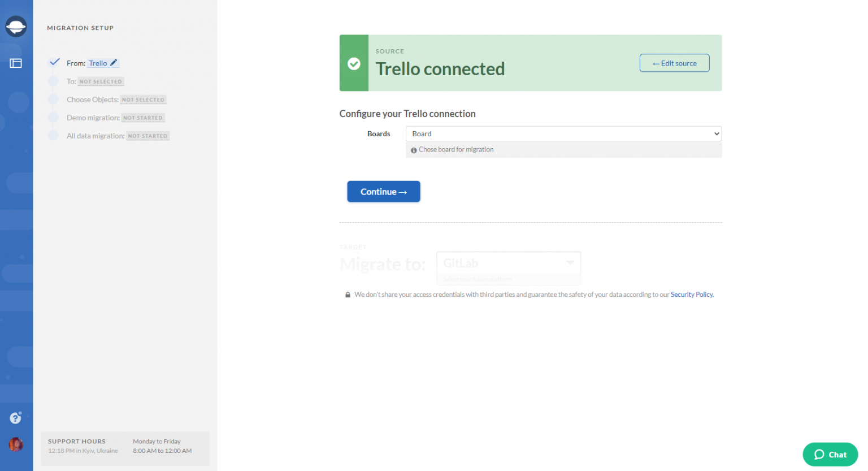The width and height of the screenshot is (868, 471).
Task: Select the All data migration step
Action: 118,136
